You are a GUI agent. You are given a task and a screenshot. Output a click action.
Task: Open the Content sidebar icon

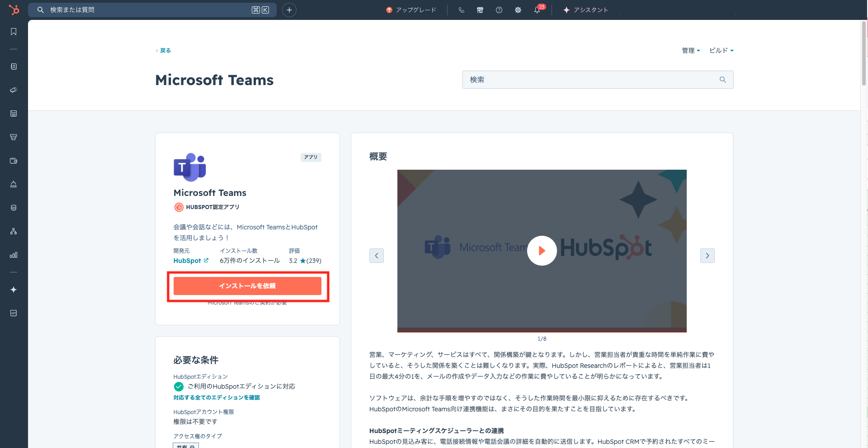[x=14, y=114]
